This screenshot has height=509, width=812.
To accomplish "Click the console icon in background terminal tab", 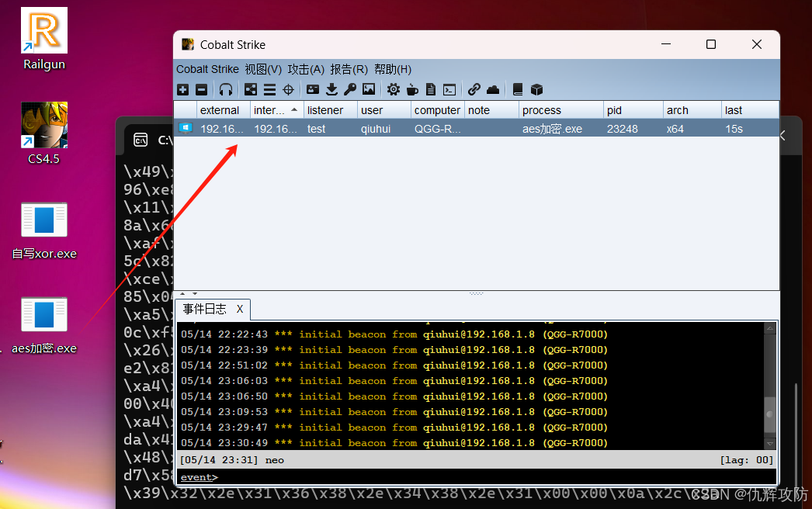I will 141,140.
